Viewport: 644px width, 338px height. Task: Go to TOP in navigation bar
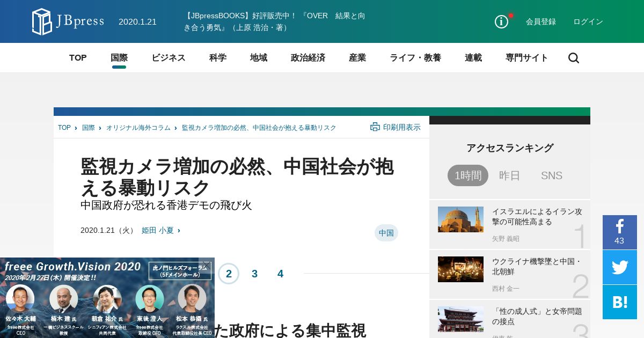[x=78, y=58]
